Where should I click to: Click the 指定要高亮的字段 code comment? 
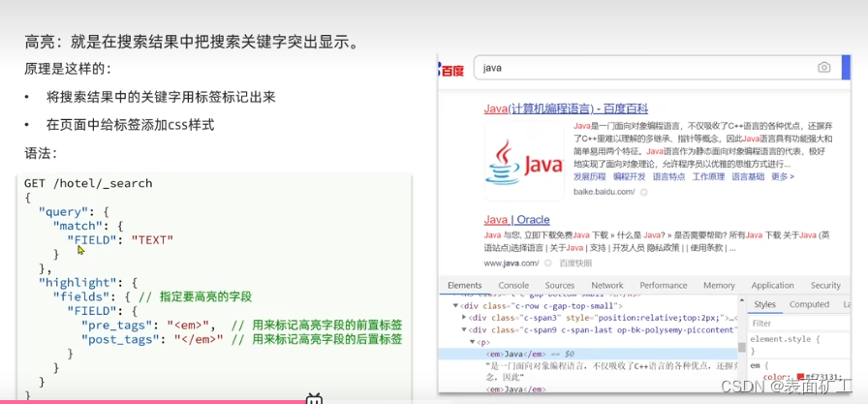(x=205, y=296)
